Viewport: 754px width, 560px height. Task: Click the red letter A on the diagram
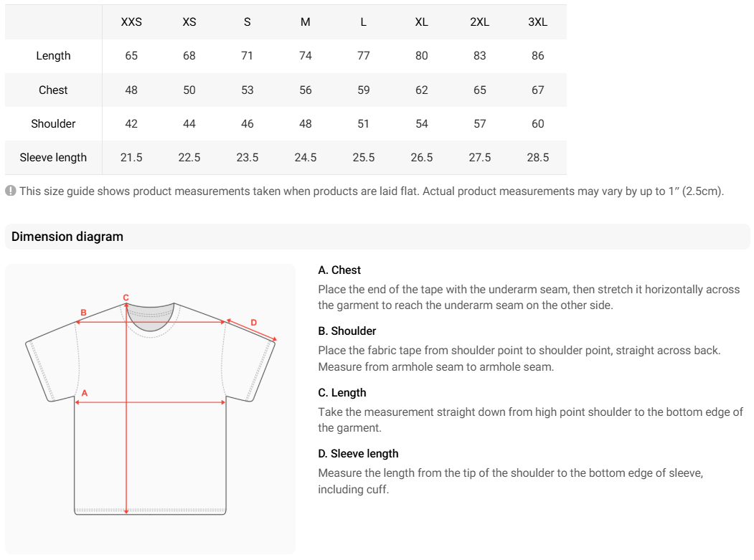coord(84,393)
